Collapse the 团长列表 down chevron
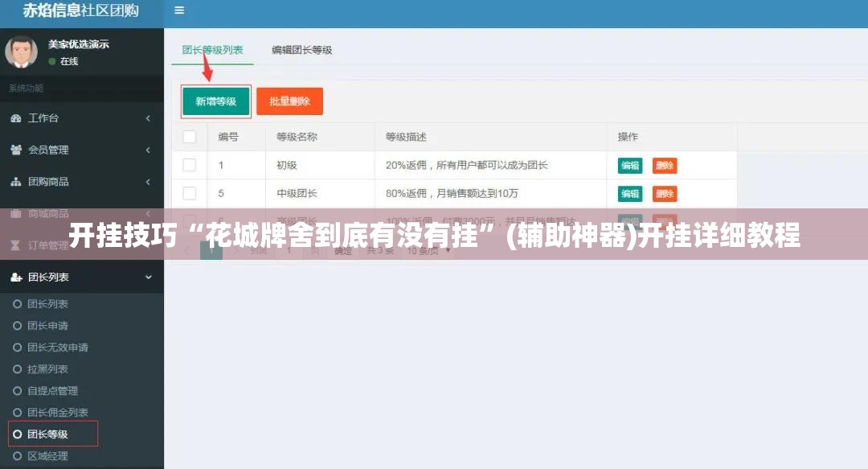Screen dimensions: 868x469 [149, 278]
